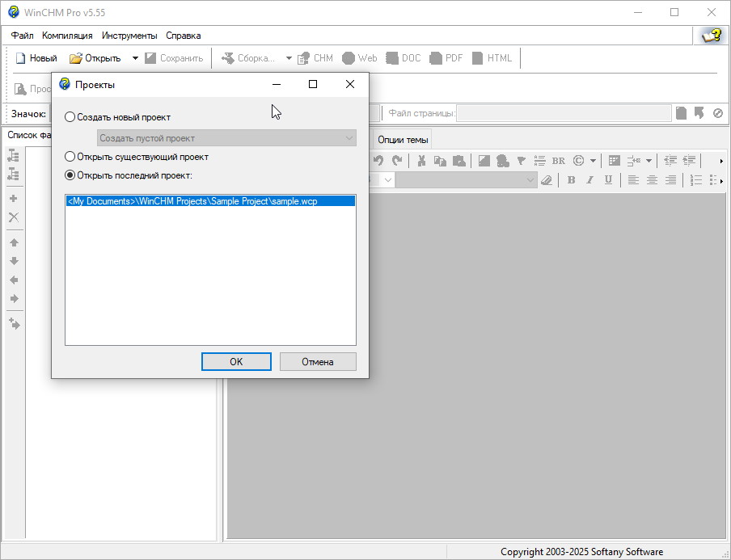Click the Web build icon
Viewport: 731px width, 560px height.
[x=360, y=58]
